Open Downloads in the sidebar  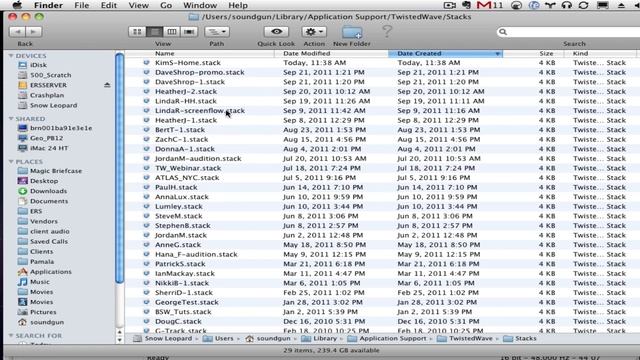(48, 191)
